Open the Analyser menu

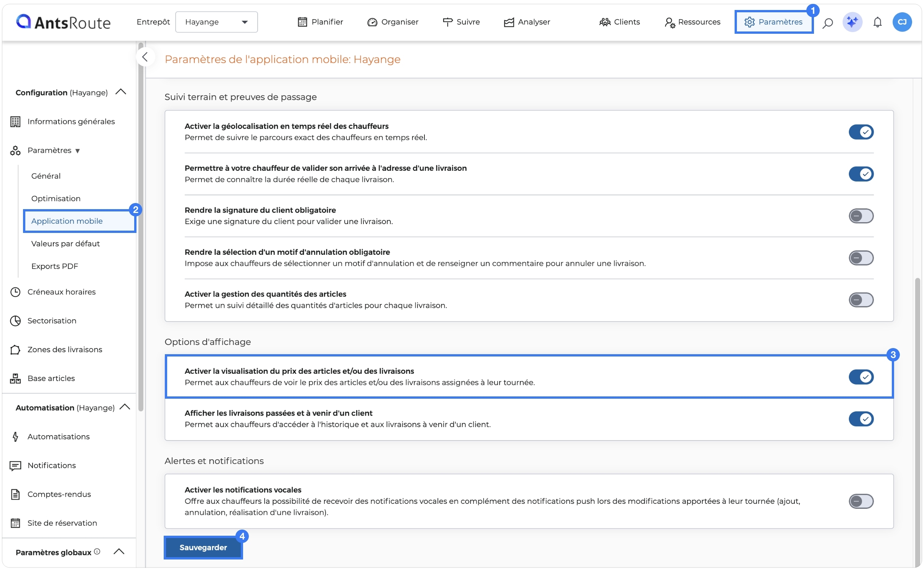point(527,22)
